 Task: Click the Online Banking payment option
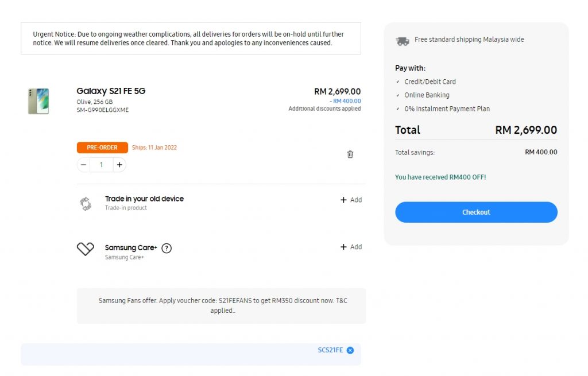[x=427, y=95]
